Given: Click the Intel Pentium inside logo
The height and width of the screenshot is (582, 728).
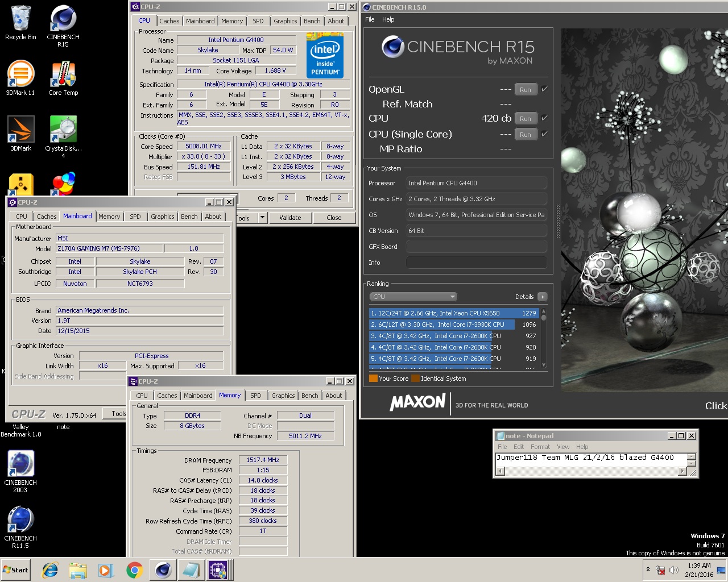Looking at the screenshot, I should coord(325,55).
